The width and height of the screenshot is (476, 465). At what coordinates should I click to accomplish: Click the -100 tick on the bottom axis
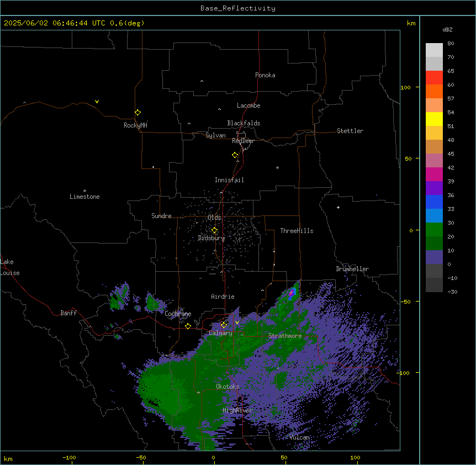69,457
